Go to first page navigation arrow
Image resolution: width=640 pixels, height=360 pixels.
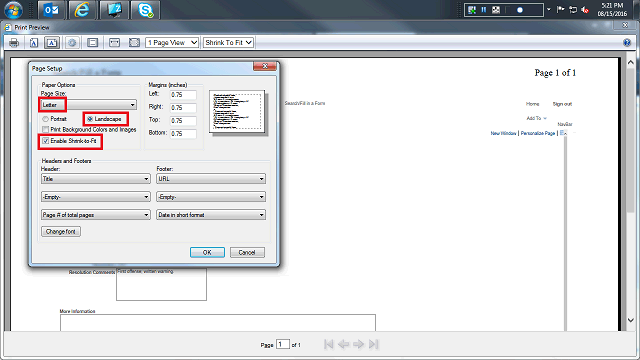[x=329, y=344]
